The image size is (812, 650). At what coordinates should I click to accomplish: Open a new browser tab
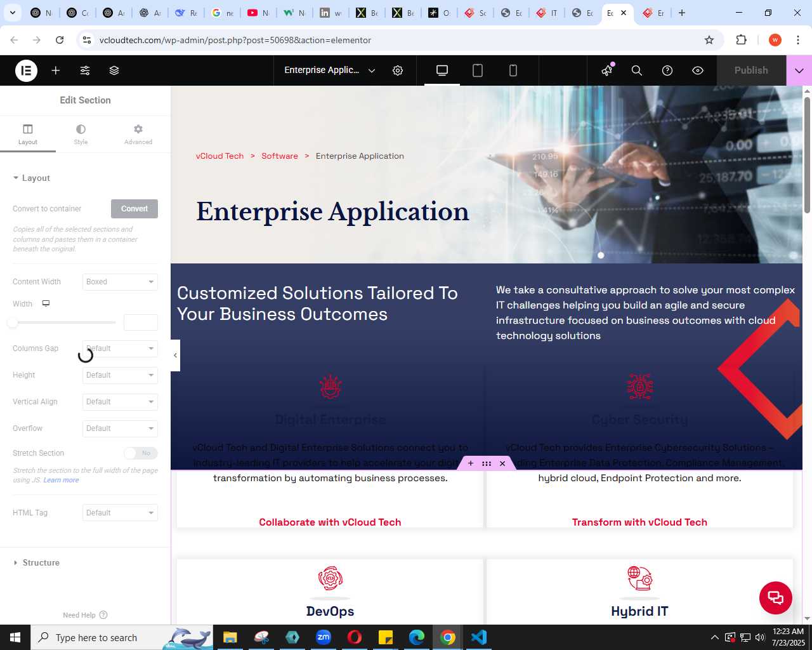coord(682,13)
